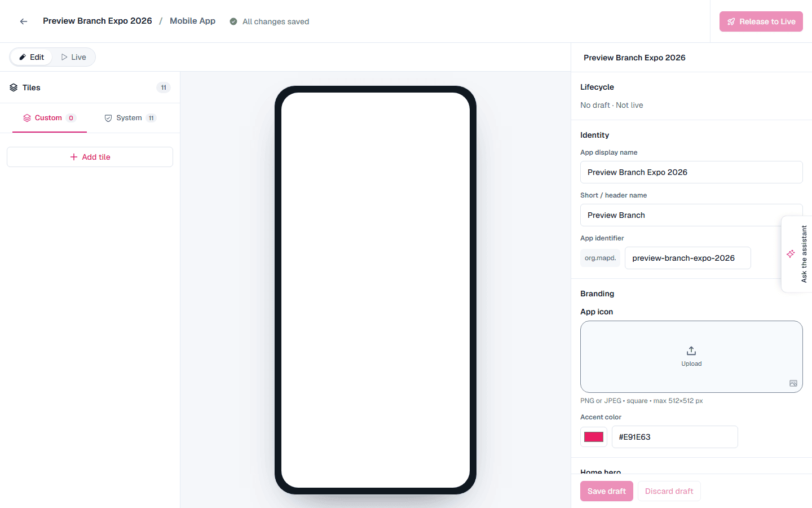Click the Short / header name field
This screenshot has width=812, height=508.
tap(691, 215)
